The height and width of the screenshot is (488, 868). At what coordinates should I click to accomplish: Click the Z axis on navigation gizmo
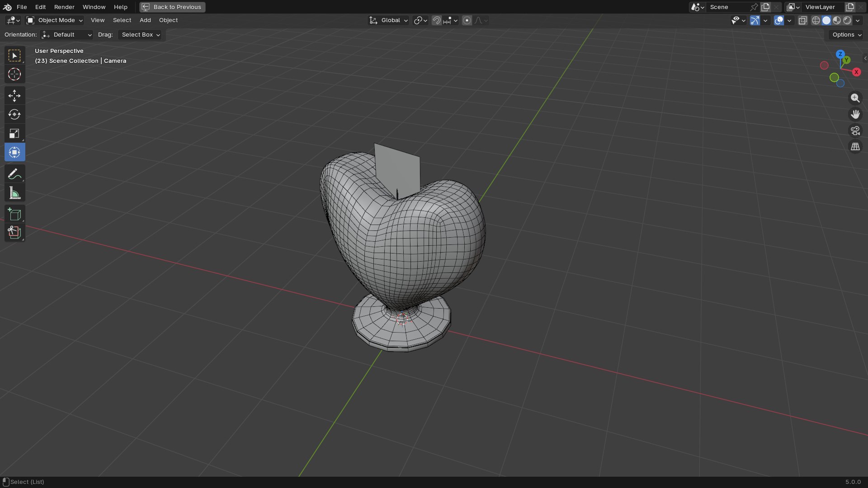point(840,54)
